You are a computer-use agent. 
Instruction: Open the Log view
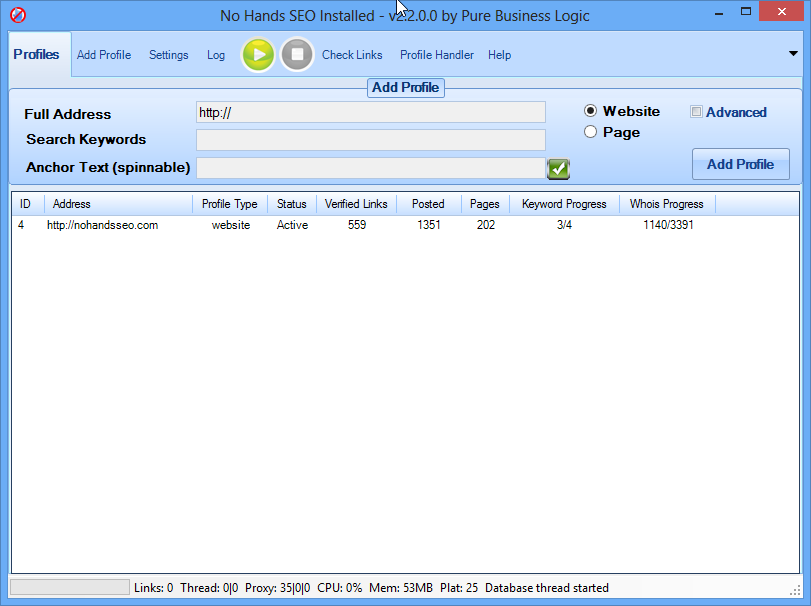pos(216,55)
